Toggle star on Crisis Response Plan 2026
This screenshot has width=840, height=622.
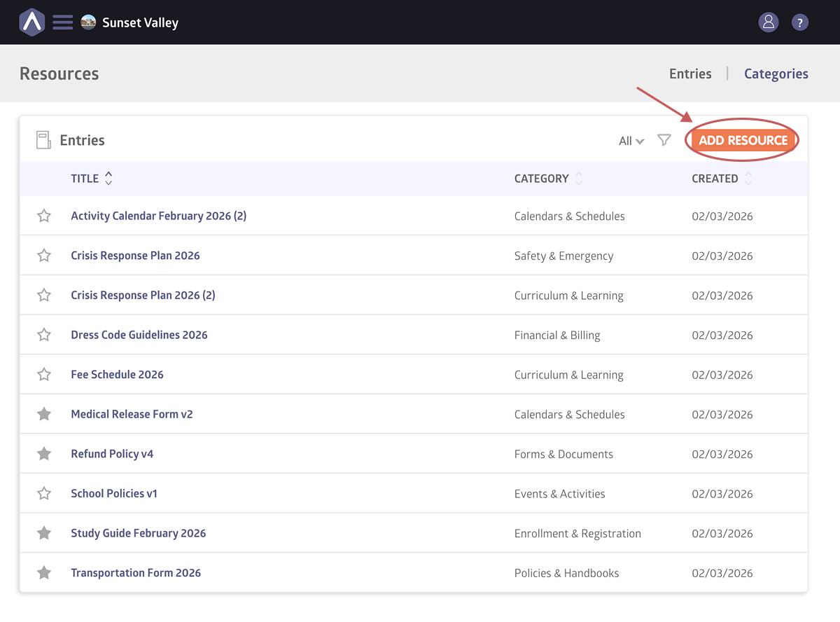coord(44,256)
